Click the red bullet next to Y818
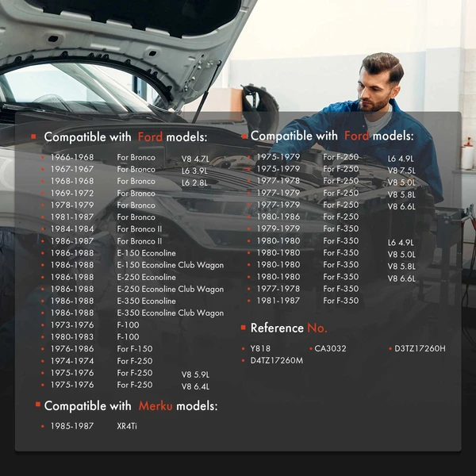Image resolution: width=476 pixels, height=476 pixels. pos(244,348)
